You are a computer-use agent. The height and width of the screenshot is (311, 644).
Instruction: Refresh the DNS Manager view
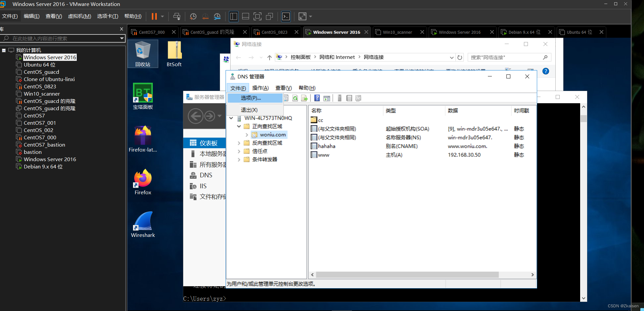point(295,98)
